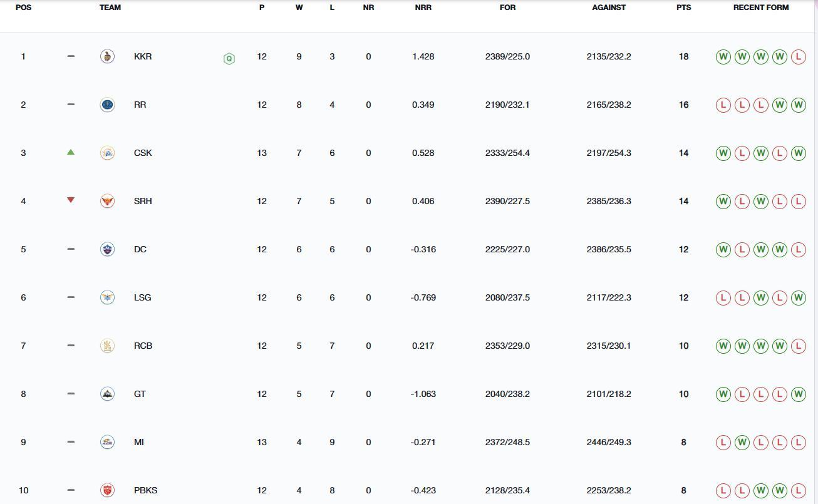This screenshot has width=818, height=504.
Task: Select PBKS's FOR value 2128/235.4
Action: 507,490
